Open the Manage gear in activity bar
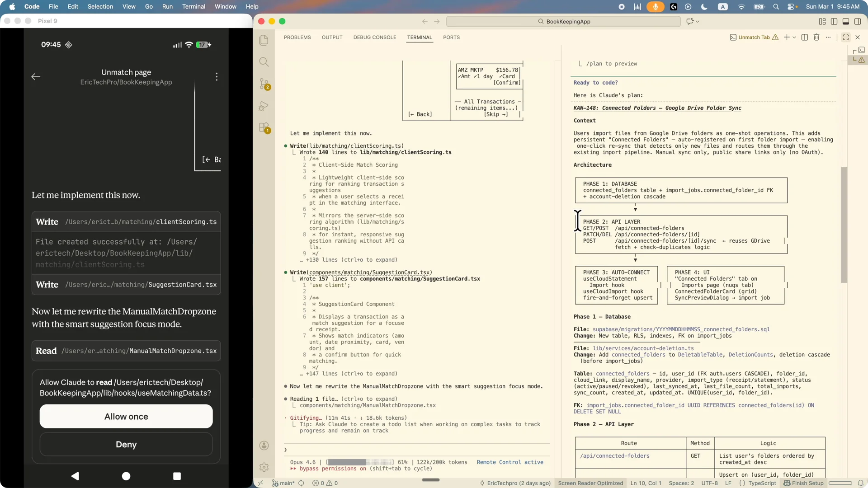 [x=264, y=467]
